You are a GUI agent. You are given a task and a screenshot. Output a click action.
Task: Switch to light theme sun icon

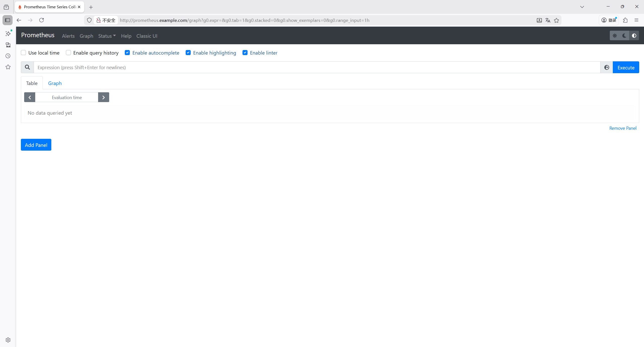615,36
